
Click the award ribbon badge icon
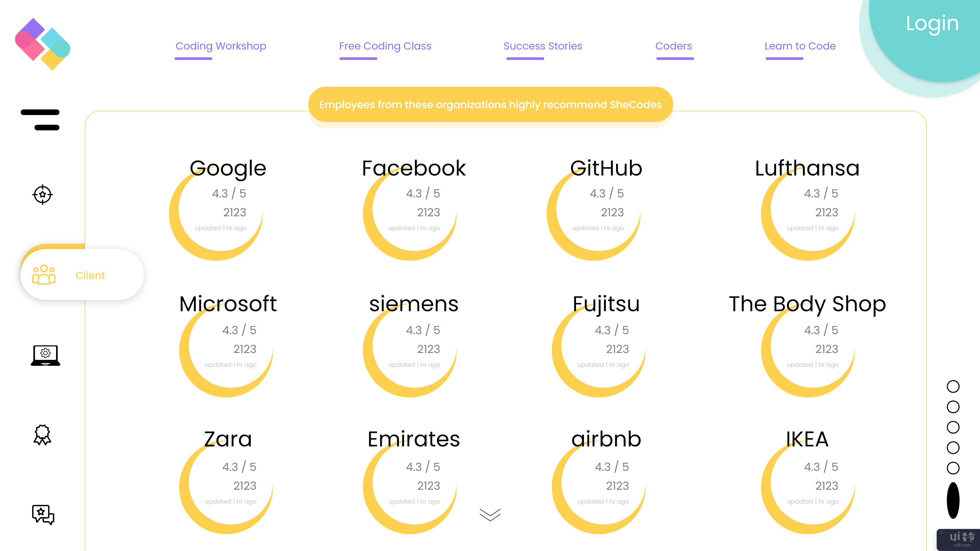pos(42,435)
